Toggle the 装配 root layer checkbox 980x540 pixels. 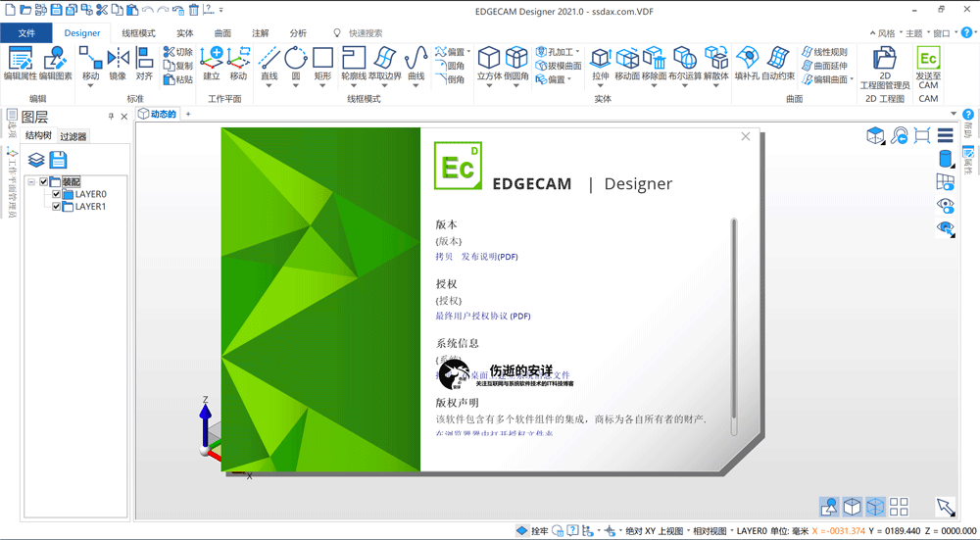pos(44,182)
